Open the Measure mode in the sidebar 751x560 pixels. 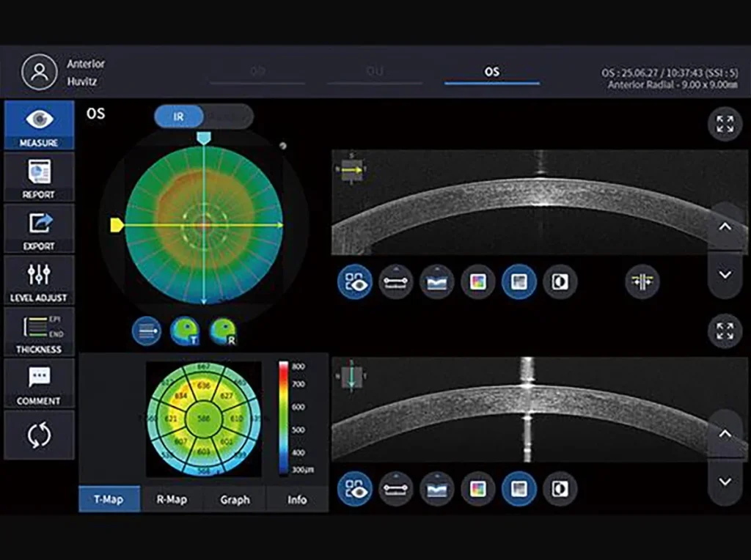[39, 125]
